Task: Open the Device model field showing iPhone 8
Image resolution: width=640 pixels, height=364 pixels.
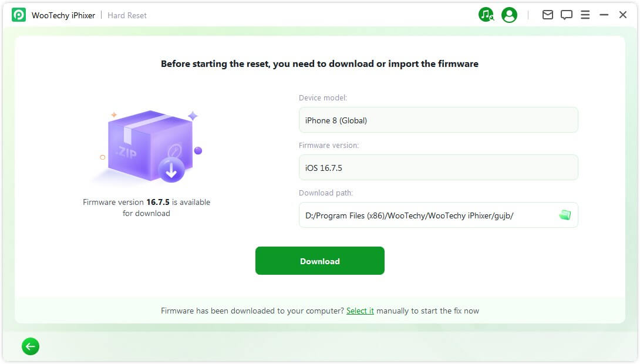Action: point(437,120)
